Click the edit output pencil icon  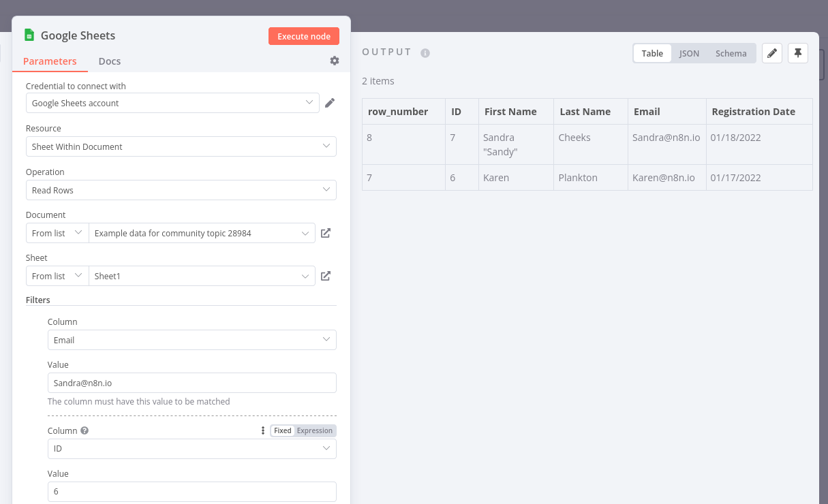771,53
